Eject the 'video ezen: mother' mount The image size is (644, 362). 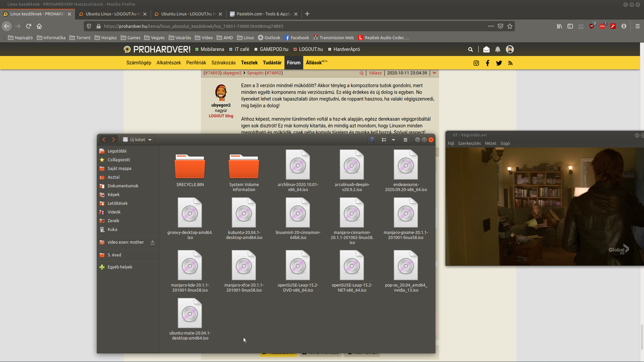[x=153, y=242]
